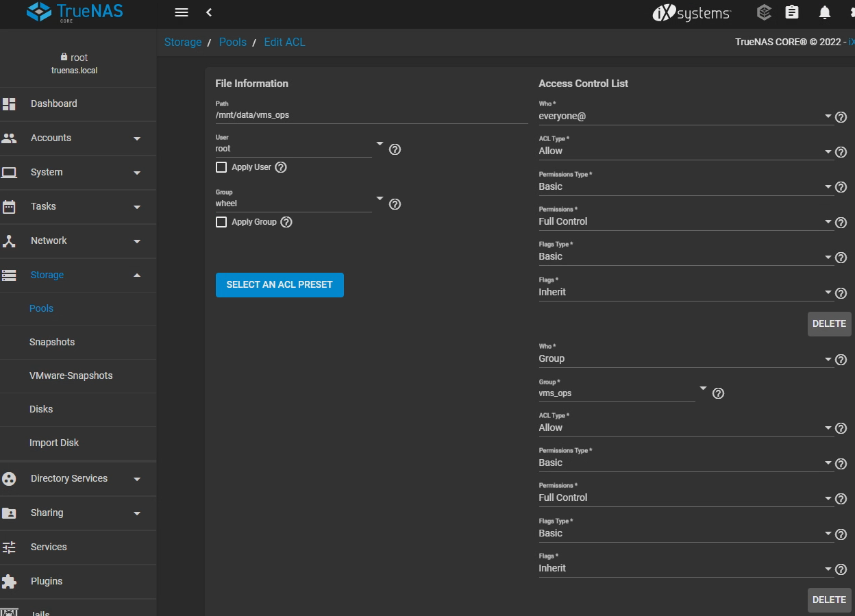Viewport: 855px width, 616px height.
Task: Click the TrueNAS Core logo
Action: [75, 12]
